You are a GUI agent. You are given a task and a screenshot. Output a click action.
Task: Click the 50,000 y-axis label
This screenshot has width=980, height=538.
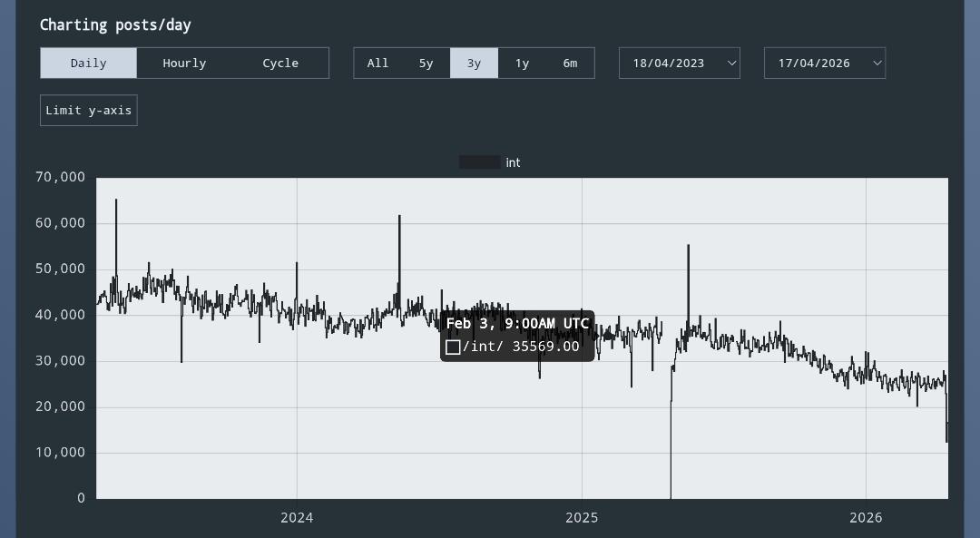pos(60,269)
